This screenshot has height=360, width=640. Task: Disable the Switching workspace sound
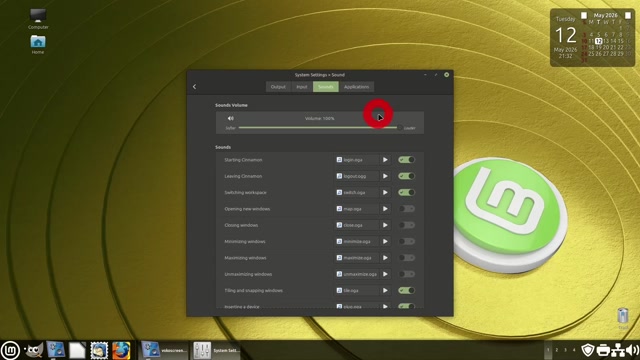tap(407, 192)
